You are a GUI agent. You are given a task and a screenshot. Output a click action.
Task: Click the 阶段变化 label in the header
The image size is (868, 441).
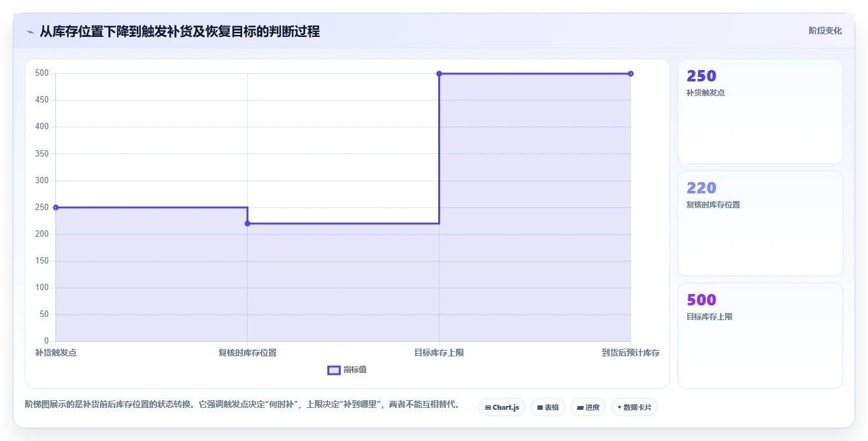click(x=825, y=31)
